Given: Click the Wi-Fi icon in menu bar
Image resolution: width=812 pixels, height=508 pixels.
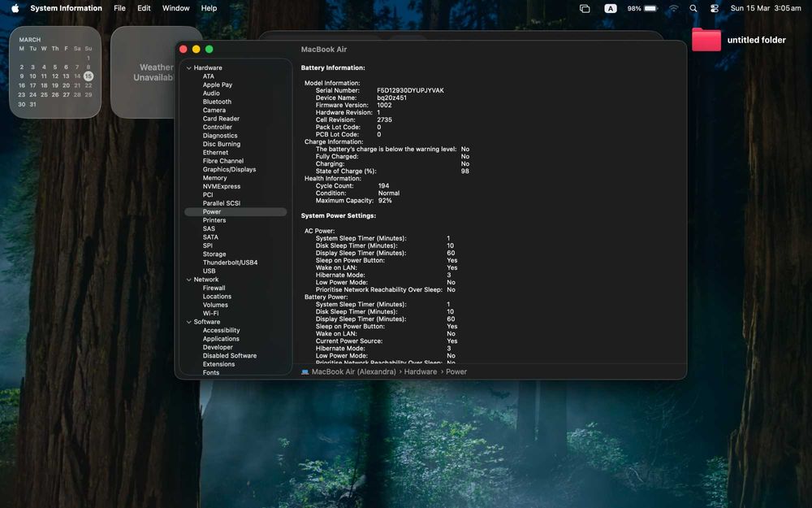Looking at the screenshot, I should click(673, 8).
